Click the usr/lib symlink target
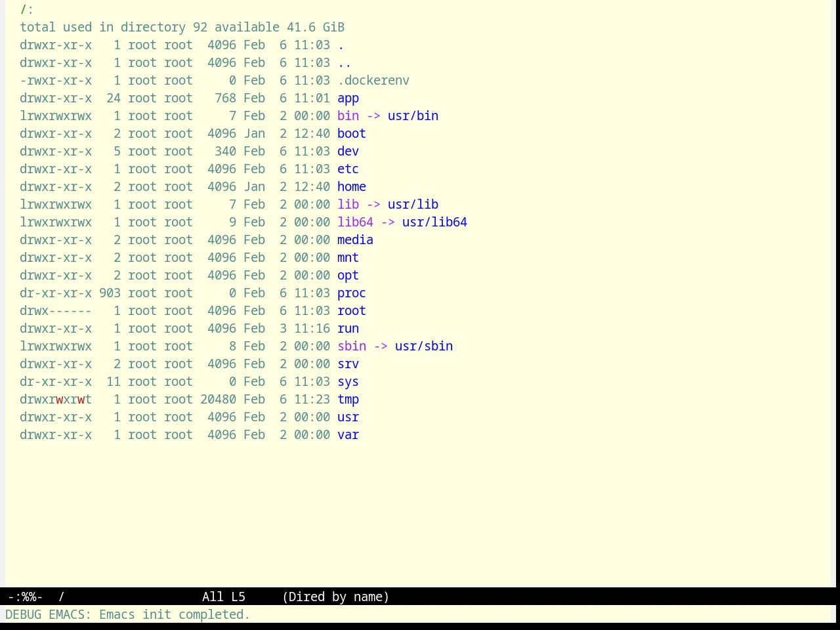Image resolution: width=840 pixels, height=630 pixels. (413, 204)
